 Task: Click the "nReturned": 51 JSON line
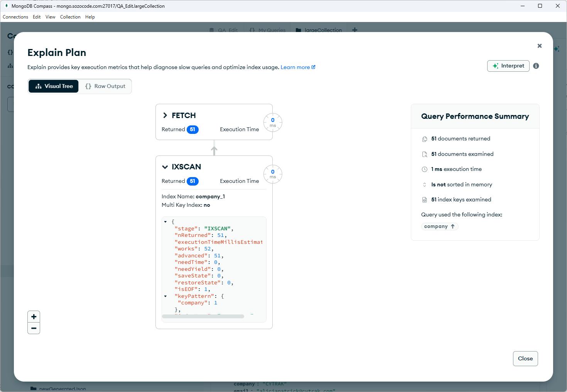click(x=201, y=235)
